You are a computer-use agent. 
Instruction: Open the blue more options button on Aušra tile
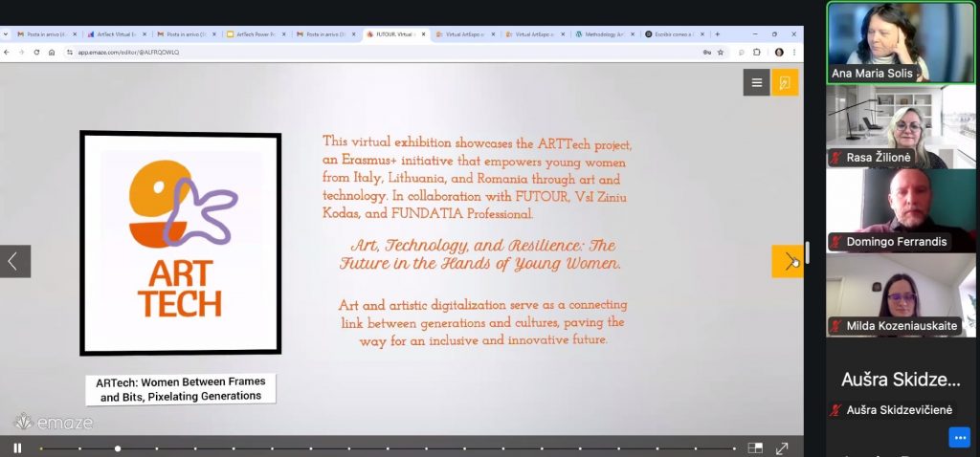click(959, 437)
